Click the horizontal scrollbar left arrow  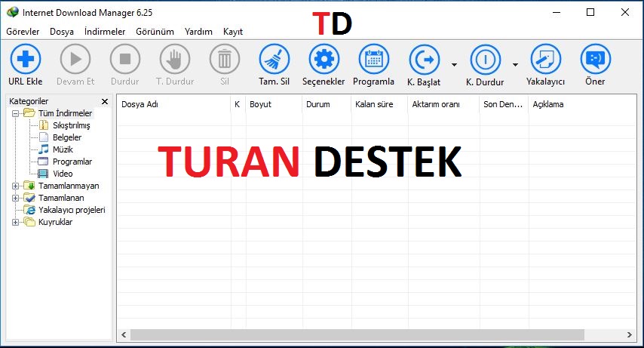point(124,335)
